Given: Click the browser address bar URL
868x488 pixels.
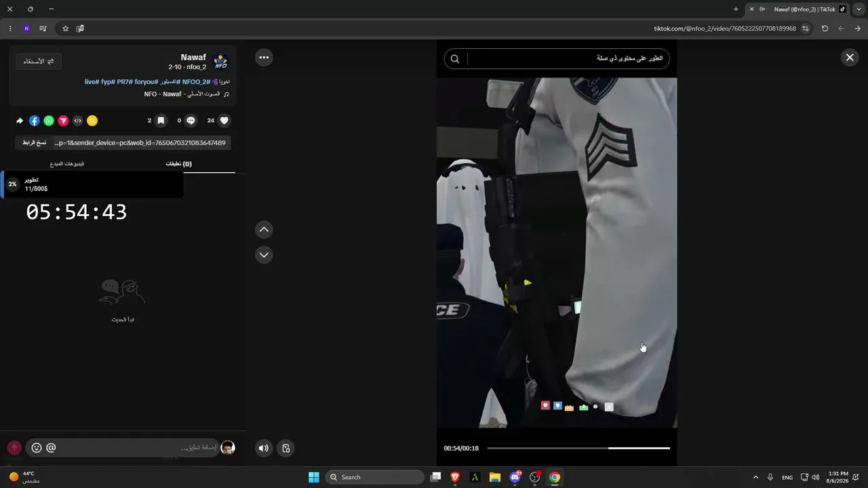Looking at the screenshot, I should (724, 28).
